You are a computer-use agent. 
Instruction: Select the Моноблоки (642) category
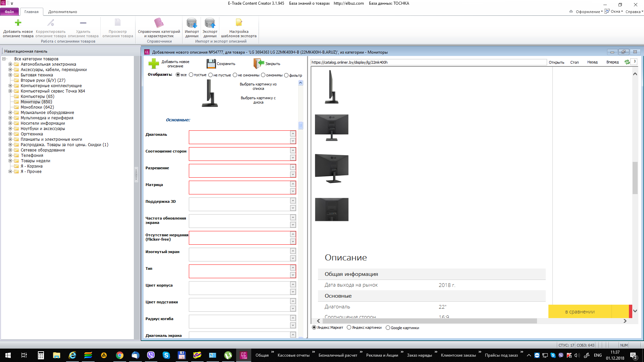click(x=37, y=107)
